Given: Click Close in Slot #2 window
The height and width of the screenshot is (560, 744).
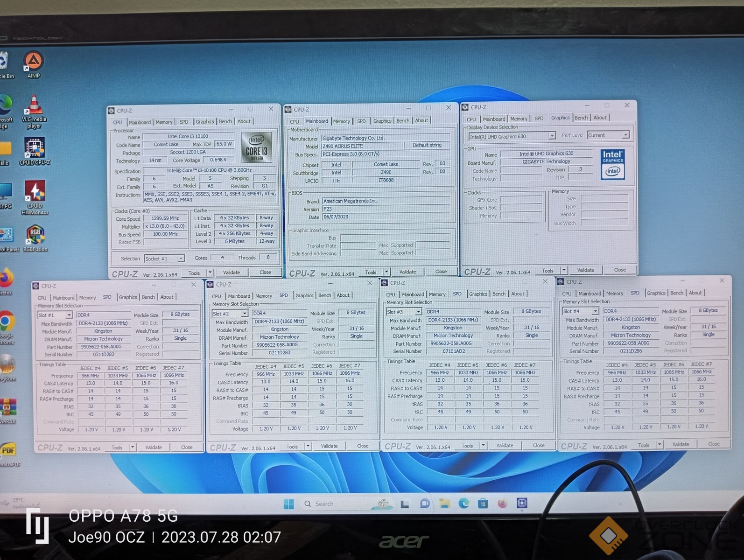Looking at the screenshot, I should click(x=363, y=446).
